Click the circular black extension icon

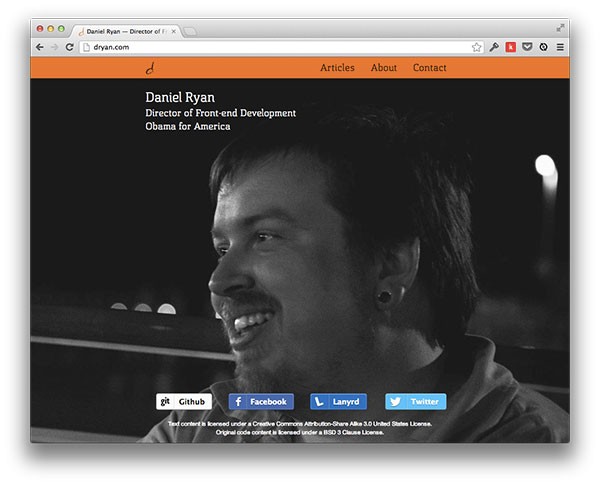[x=543, y=47]
